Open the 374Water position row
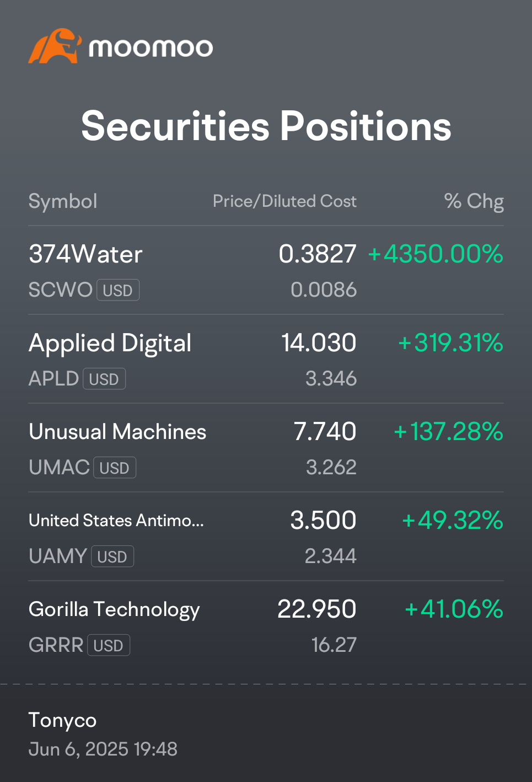The width and height of the screenshot is (532, 782). click(x=266, y=270)
